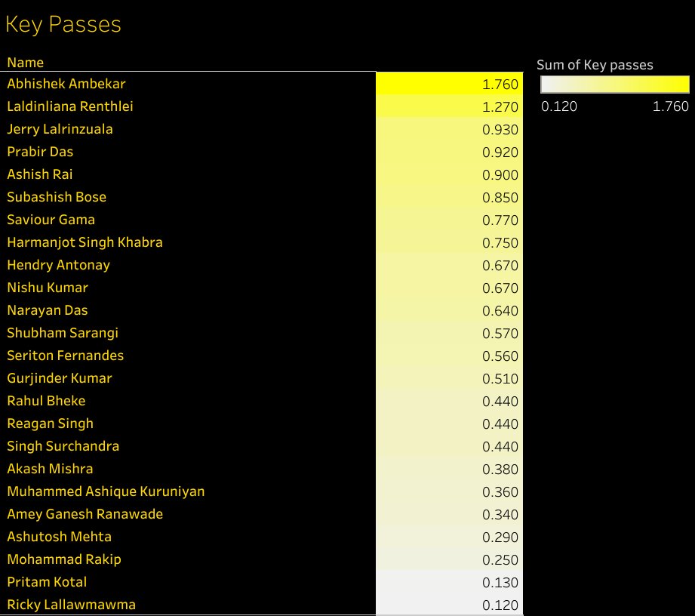Image resolution: width=695 pixels, height=616 pixels.
Task: Click the Ricky Lallawmmawma entry
Action: (x=71, y=604)
